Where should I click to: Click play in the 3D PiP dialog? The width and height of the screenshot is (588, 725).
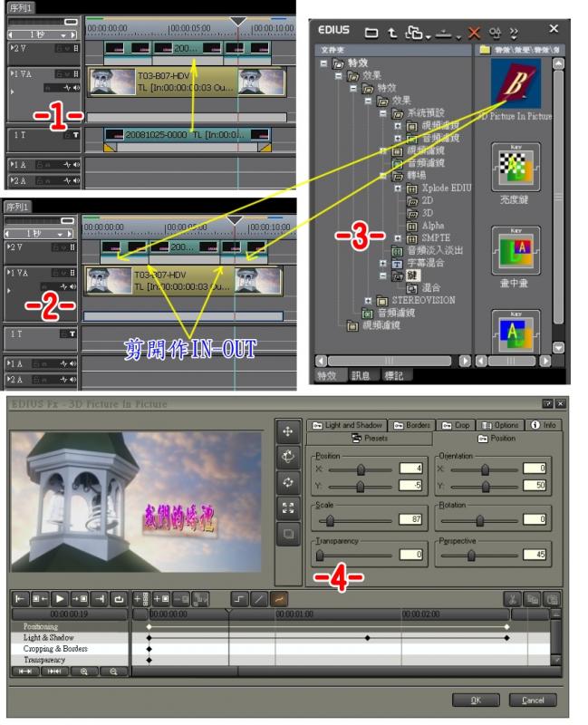tap(60, 599)
